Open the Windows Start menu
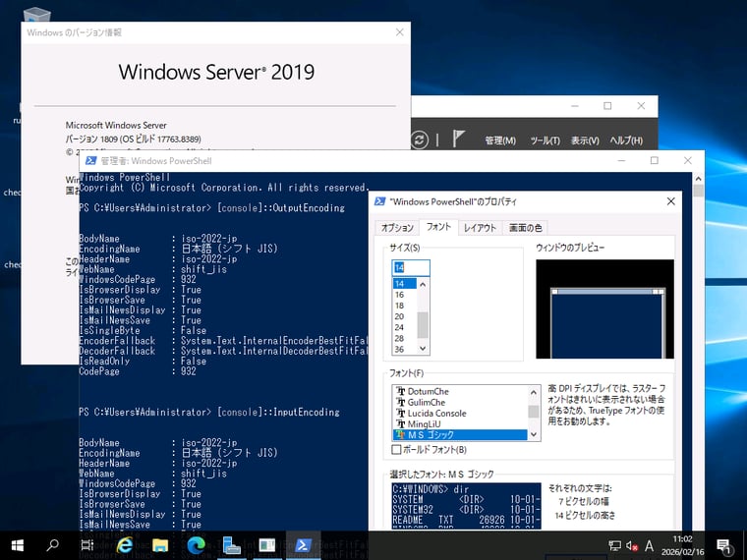 17,545
